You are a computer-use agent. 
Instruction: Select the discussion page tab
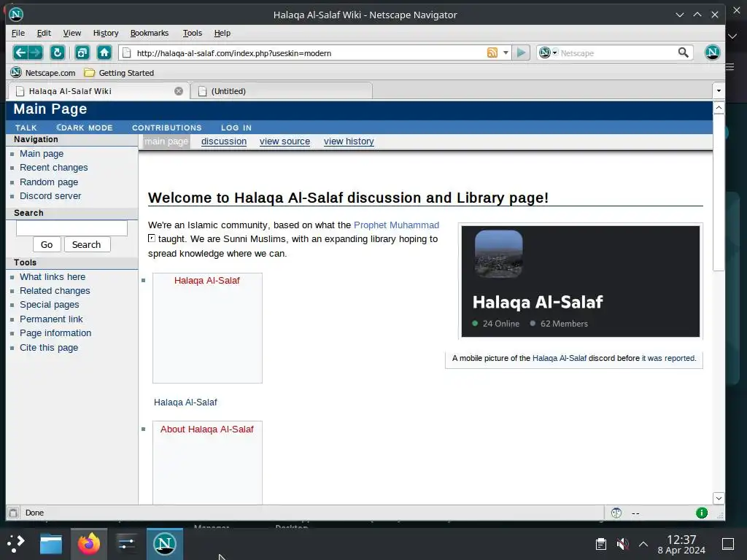[x=224, y=141]
